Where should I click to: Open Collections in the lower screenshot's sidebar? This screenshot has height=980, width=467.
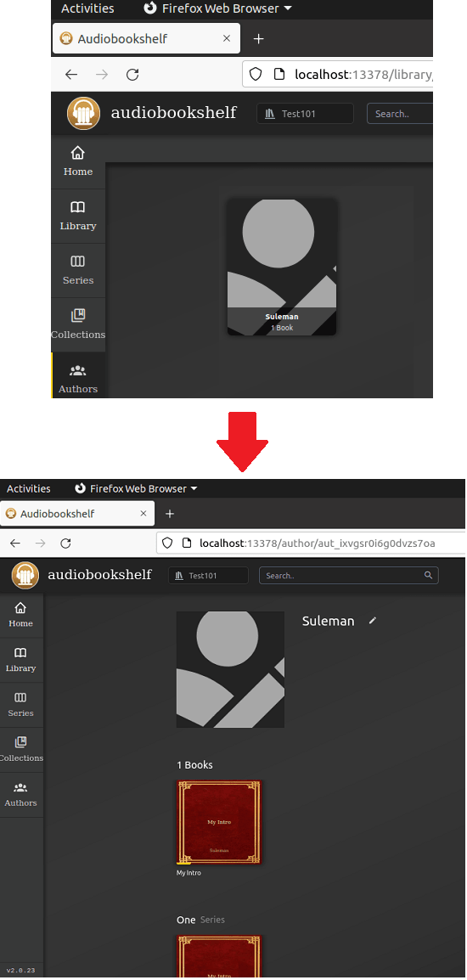pos(21,750)
